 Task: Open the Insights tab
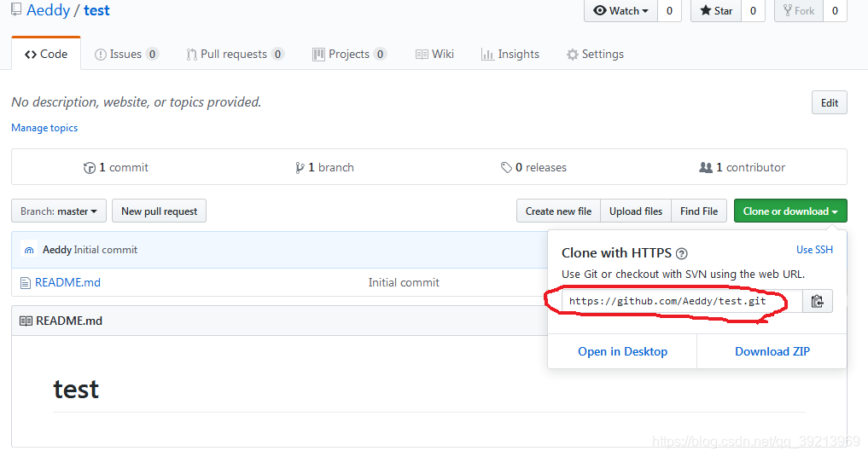[x=510, y=54]
